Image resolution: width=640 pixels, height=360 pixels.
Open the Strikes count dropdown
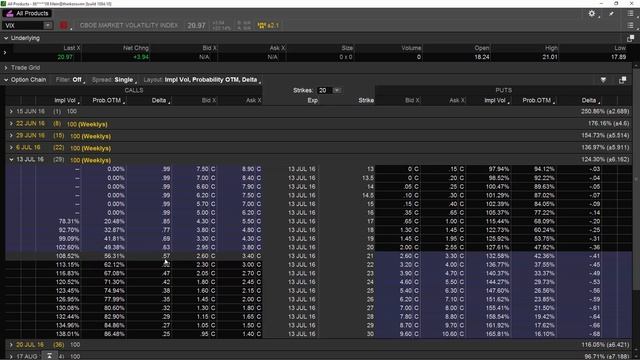(337, 90)
